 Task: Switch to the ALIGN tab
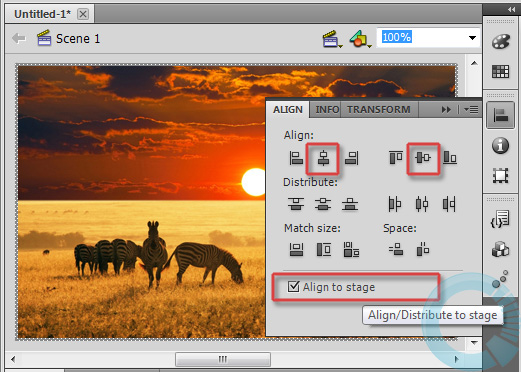288,110
